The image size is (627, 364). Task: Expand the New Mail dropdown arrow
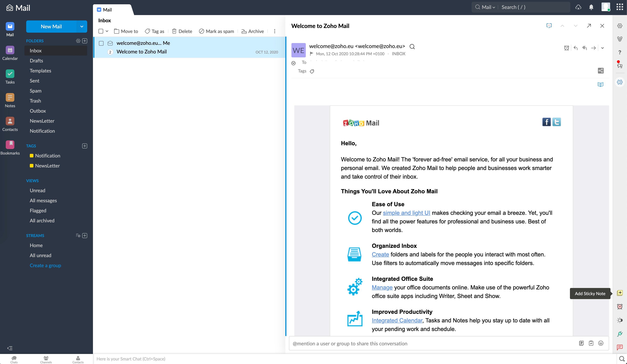click(82, 27)
